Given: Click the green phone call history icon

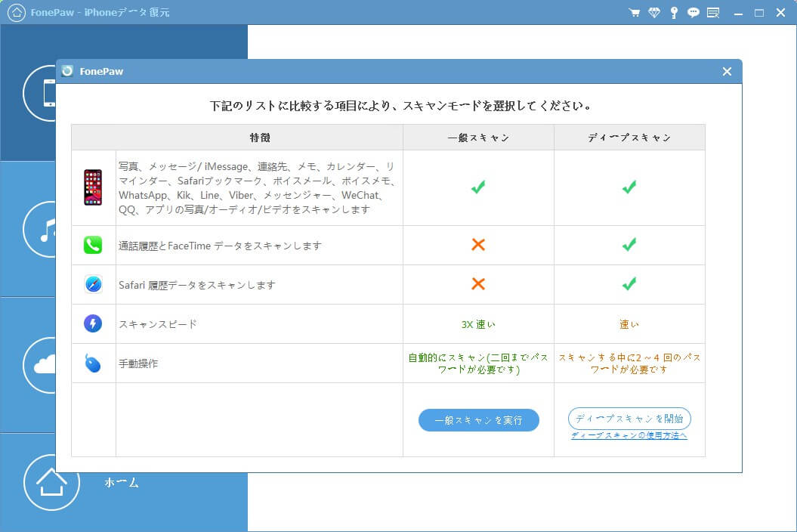Looking at the screenshot, I should [93, 245].
